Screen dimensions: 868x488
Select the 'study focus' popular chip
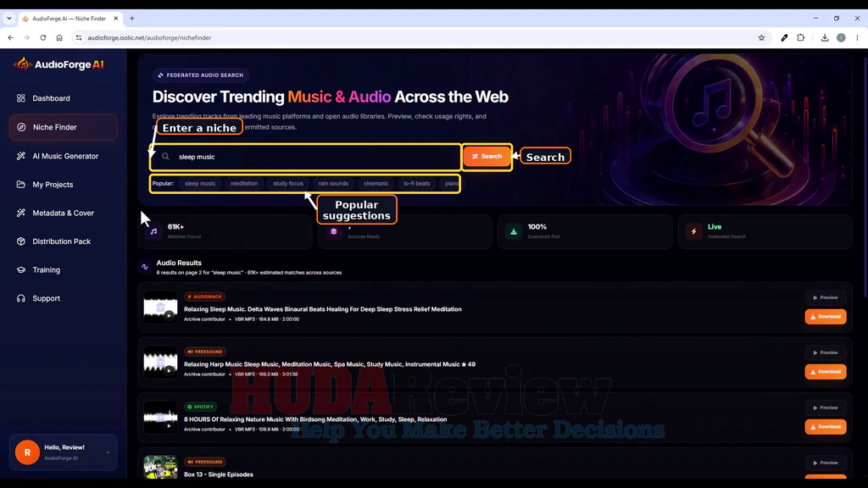(x=288, y=184)
